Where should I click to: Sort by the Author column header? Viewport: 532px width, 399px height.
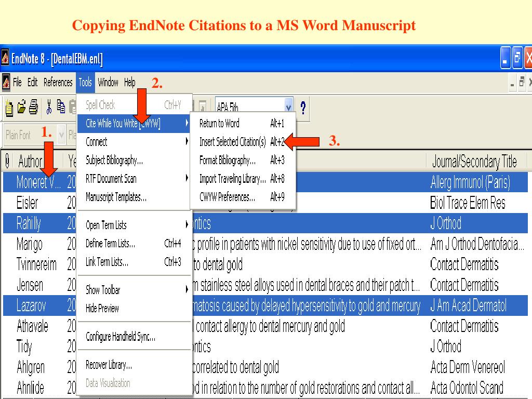[x=38, y=161]
